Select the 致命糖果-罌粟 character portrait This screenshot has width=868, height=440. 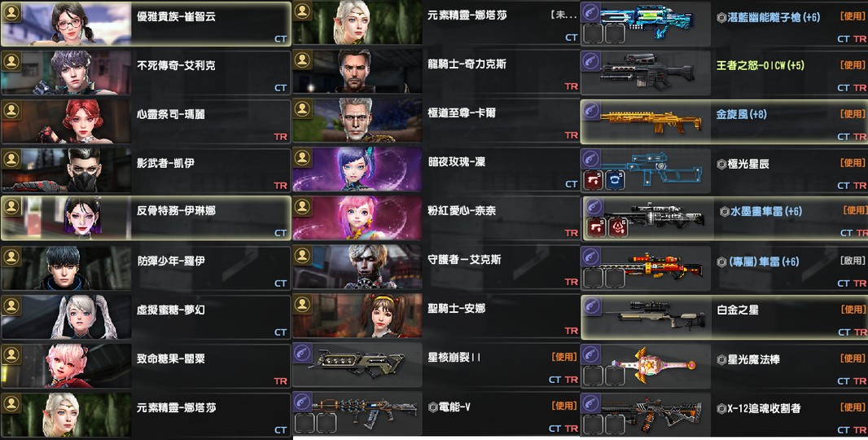pyautogui.click(x=67, y=366)
